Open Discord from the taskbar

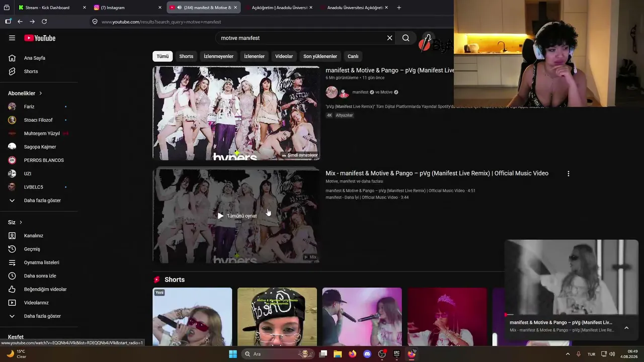367,354
